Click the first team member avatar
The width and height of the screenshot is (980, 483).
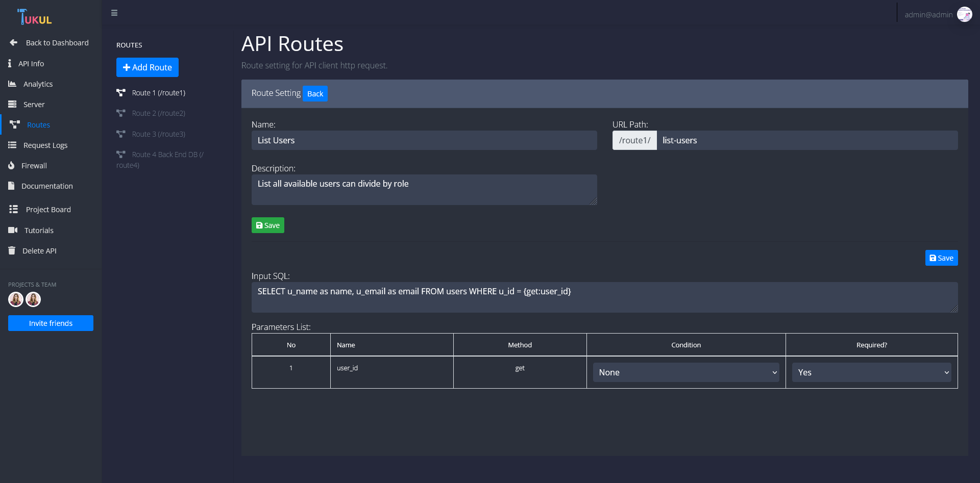pos(16,299)
